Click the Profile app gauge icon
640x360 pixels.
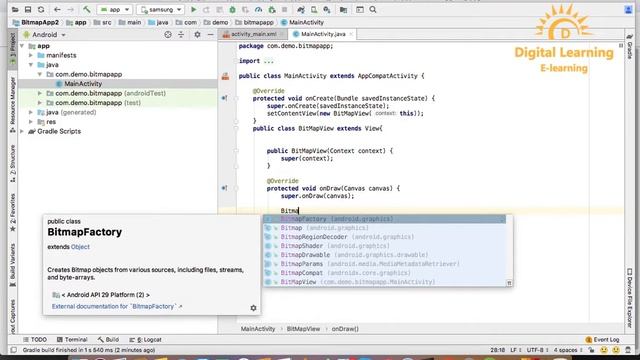[x=258, y=9]
